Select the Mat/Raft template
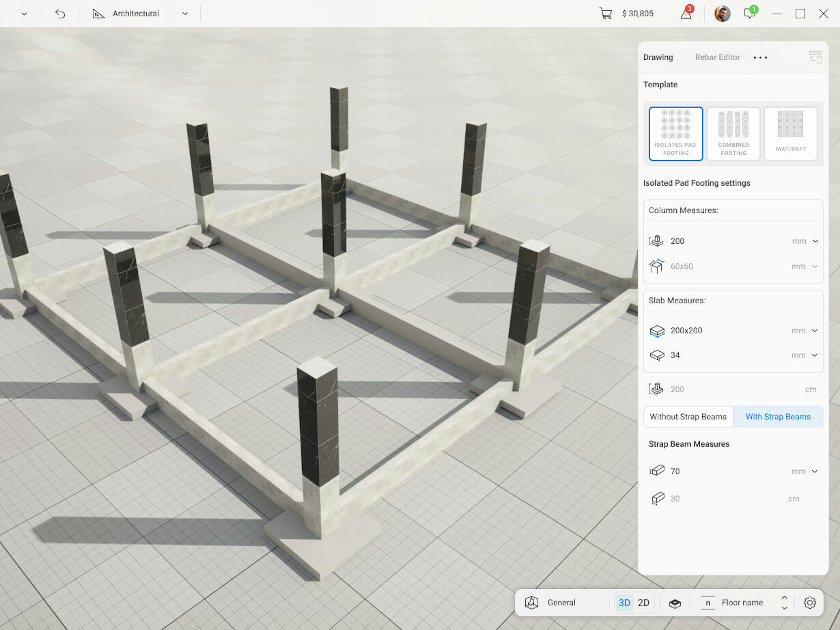The width and height of the screenshot is (840, 630). [x=791, y=134]
